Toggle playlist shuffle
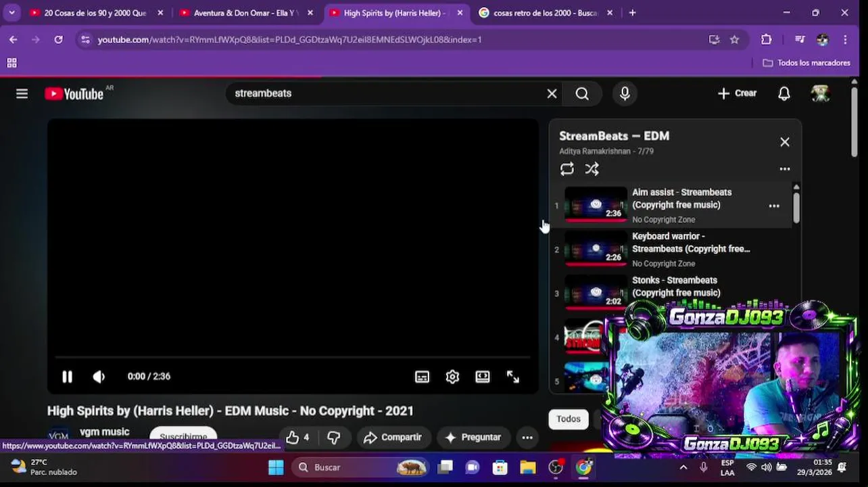Viewport: 868px width, 487px height. pyautogui.click(x=592, y=169)
